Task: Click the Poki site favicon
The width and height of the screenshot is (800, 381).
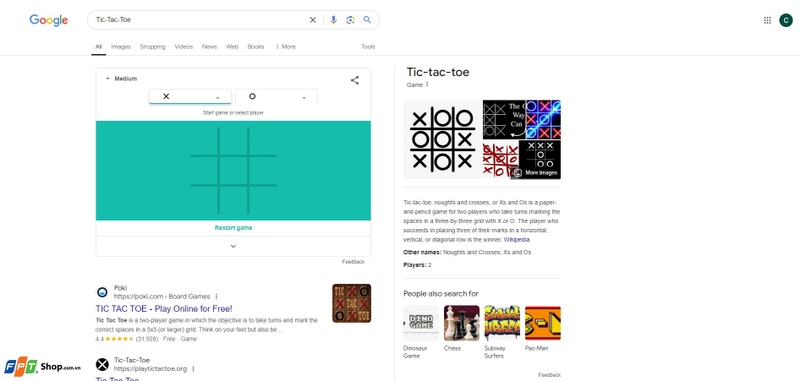Action: pyautogui.click(x=103, y=292)
